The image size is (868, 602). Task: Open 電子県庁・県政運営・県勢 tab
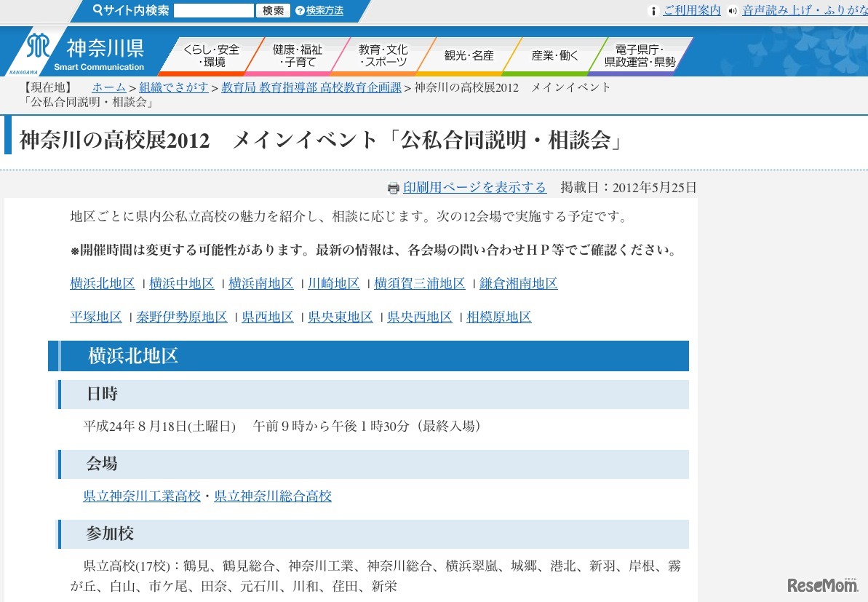640,56
